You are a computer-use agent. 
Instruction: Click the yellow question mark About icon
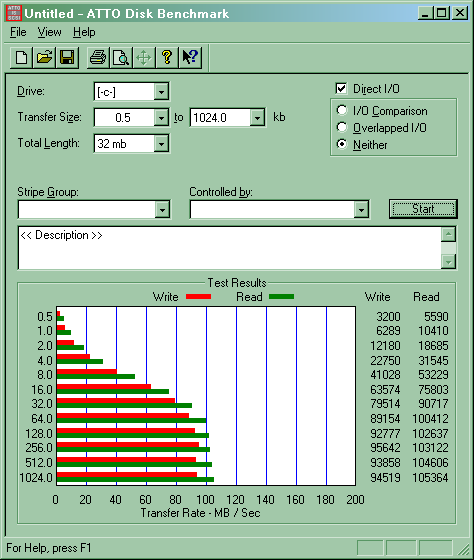point(167,58)
